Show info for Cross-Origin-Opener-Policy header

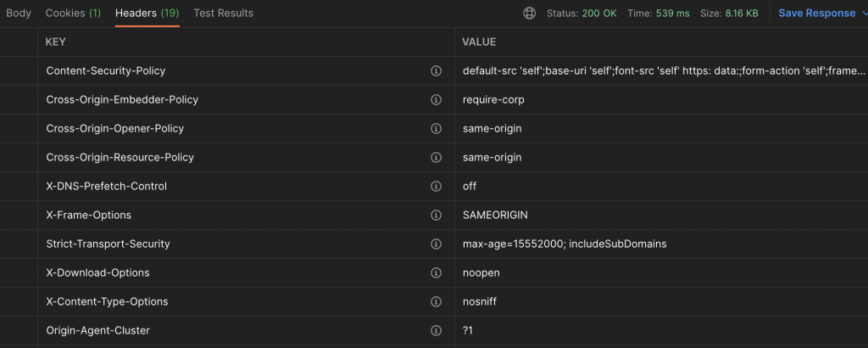click(x=437, y=129)
